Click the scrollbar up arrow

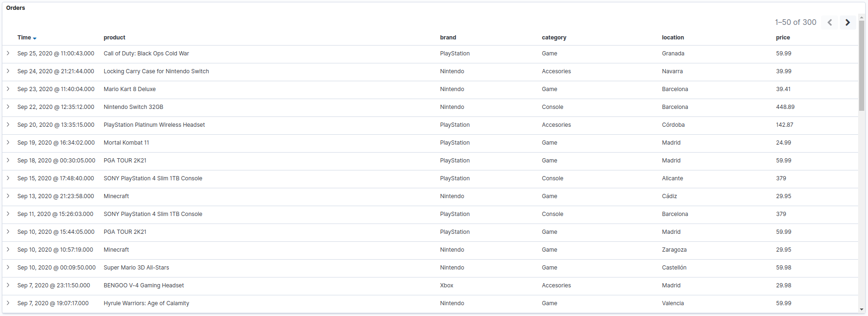click(x=861, y=17)
